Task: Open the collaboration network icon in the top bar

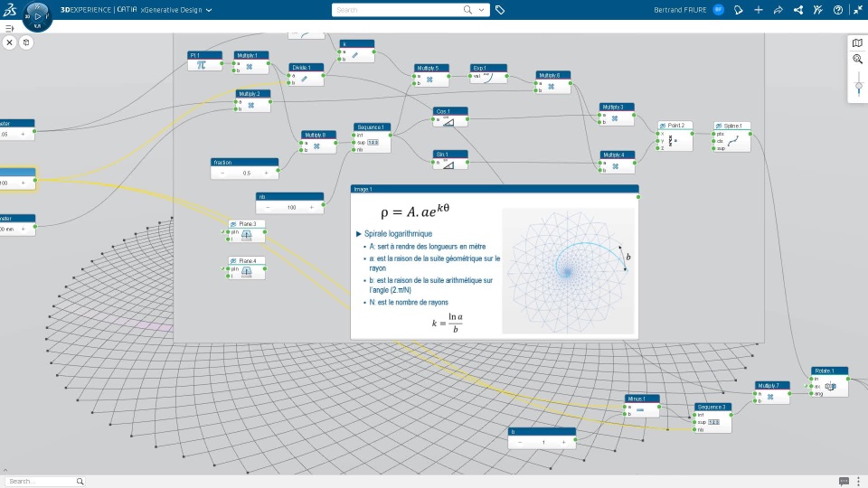Action: coord(797,10)
